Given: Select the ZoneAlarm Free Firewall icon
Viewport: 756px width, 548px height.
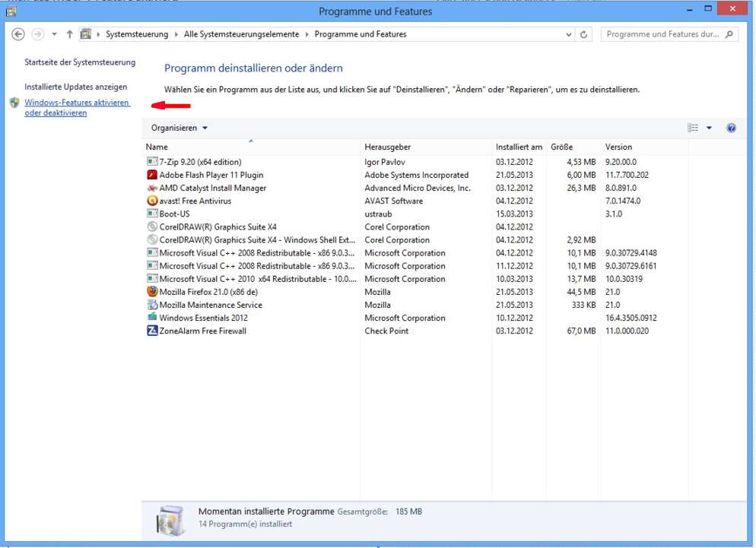Looking at the screenshot, I should pos(152,331).
